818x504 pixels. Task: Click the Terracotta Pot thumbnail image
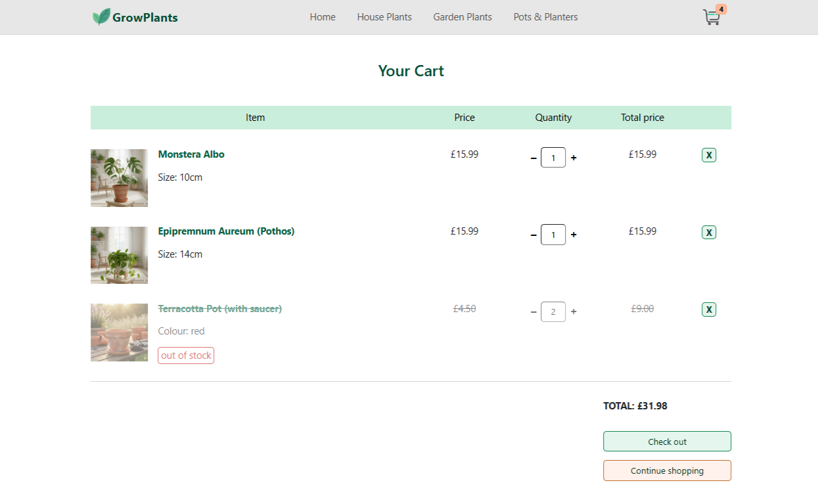point(119,332)
